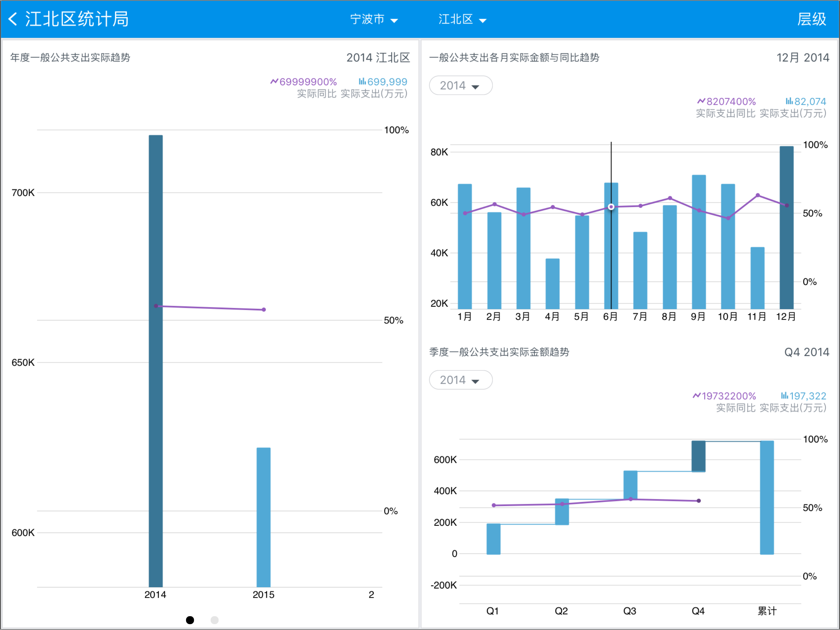This screenshot has width=840, height=630.
Task: Click the bar chart icon beside 197,322
Action: (785, 396)
